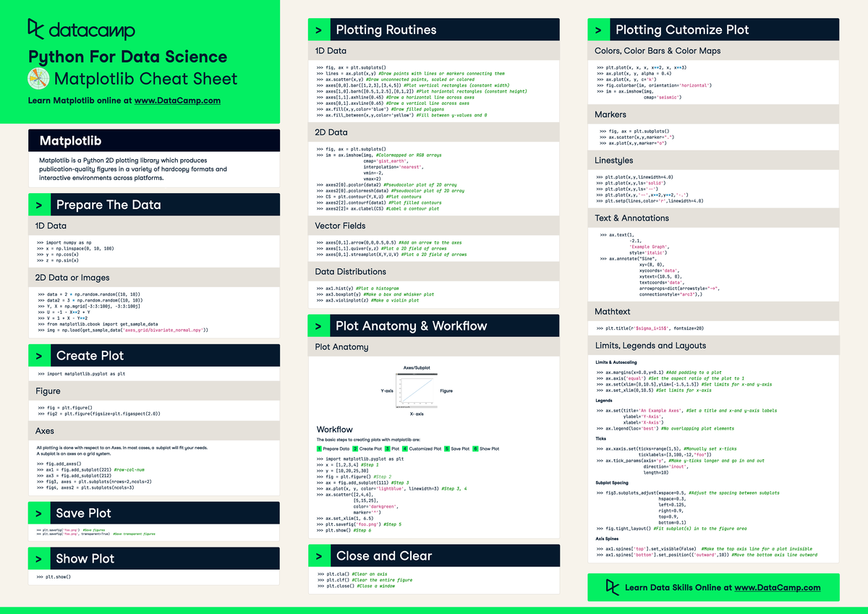Click the chevron on Prepare The Data header
This screenshot has width=868, height=614.
tap(38, 205)
